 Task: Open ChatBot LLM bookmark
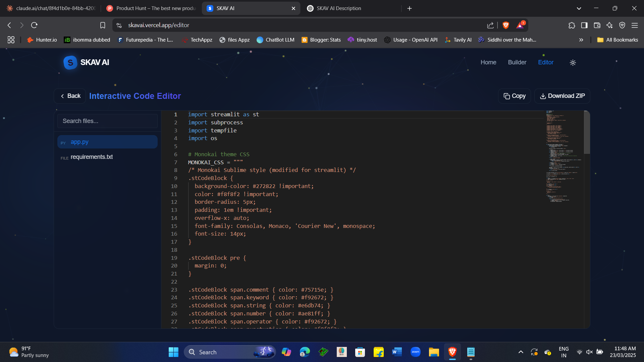pos(275,40)
